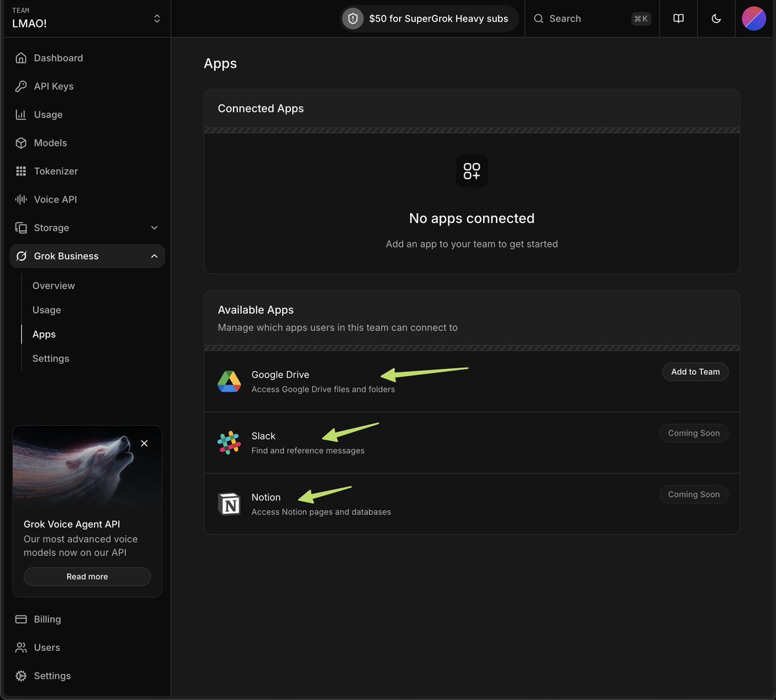Click Read more on Voice Agent card
Image resolution: width=776 pixels, height=700 pixels.
click(x=87, y=577)
